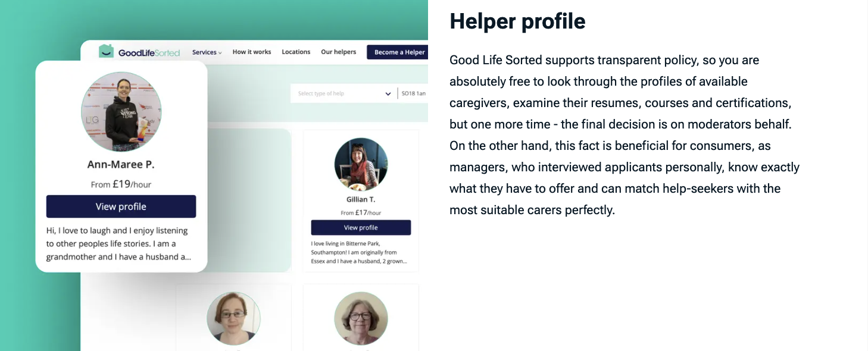Click the name "Gillian T."
Viewport: 868px width, 351px height.
(361, 200)
